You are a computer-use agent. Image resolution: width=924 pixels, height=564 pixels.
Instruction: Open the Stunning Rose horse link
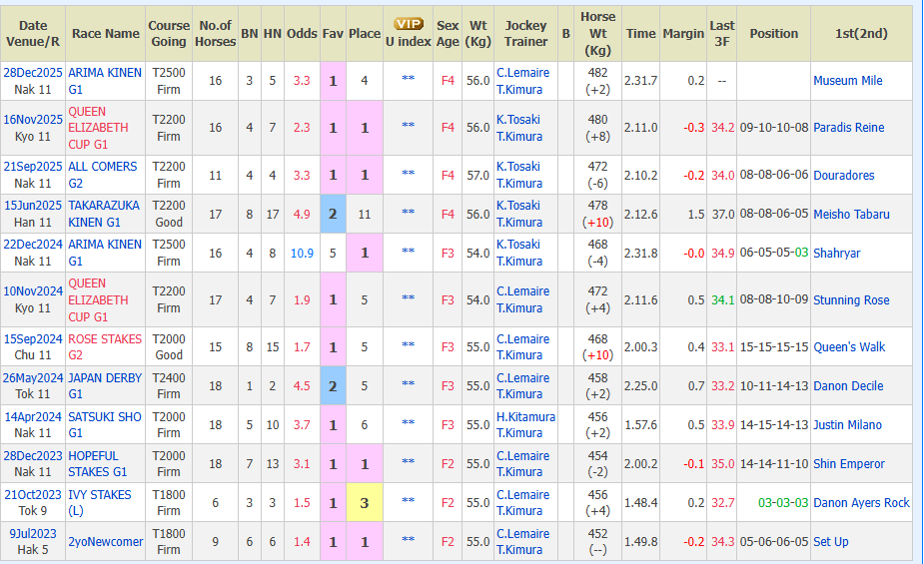[x=851, y=300]
